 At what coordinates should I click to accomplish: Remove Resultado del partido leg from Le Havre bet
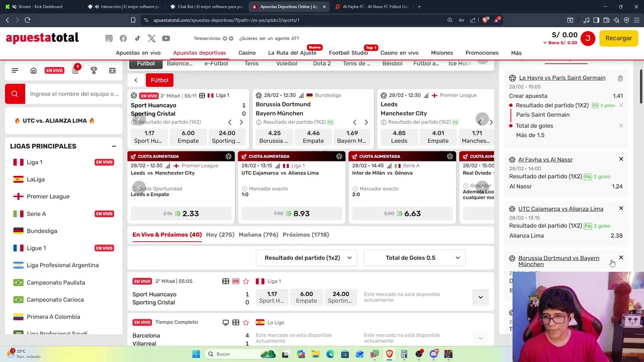click(621, 106)
